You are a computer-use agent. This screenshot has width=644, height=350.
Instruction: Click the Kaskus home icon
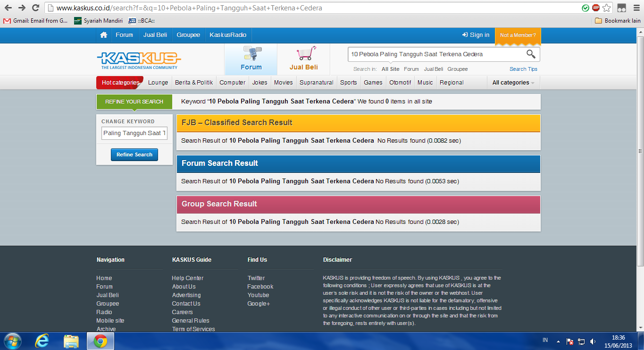coord(103,35)
